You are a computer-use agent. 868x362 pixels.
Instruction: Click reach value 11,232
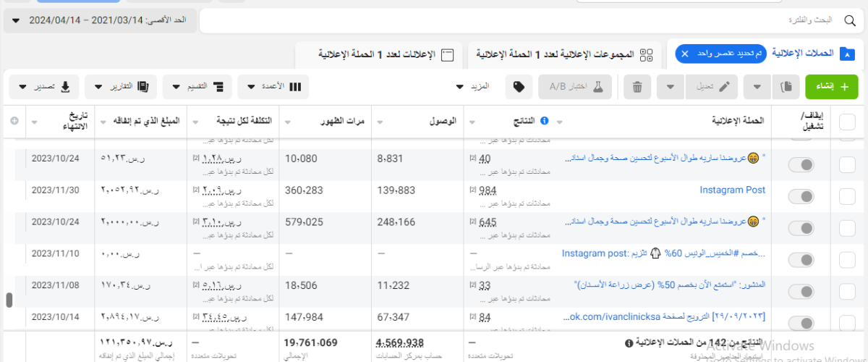[394, 286]
